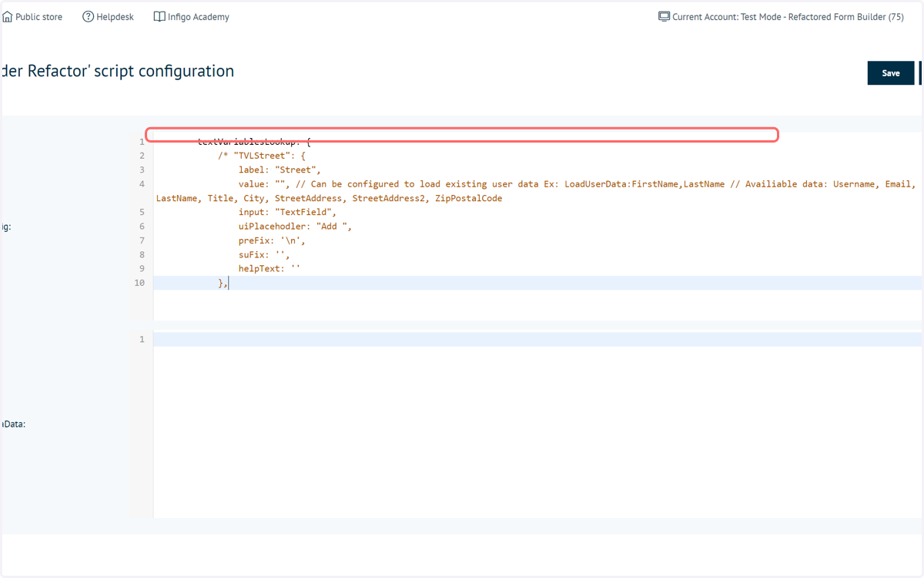
Task: Click the uiPlacehodler: "Add " line
Action: [295, 227]
